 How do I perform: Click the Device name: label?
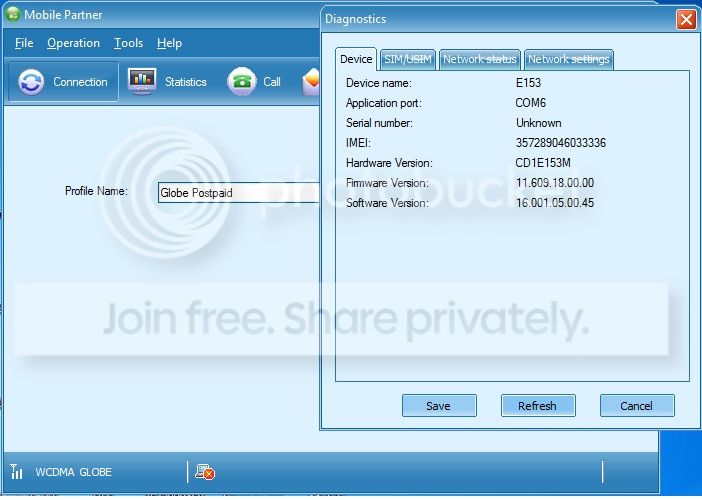point(379,83)
